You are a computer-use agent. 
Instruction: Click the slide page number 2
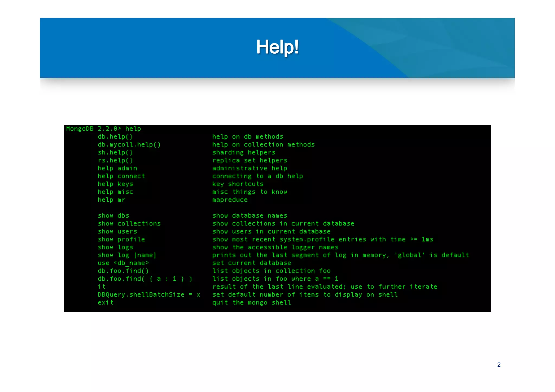tap(499, 365)
